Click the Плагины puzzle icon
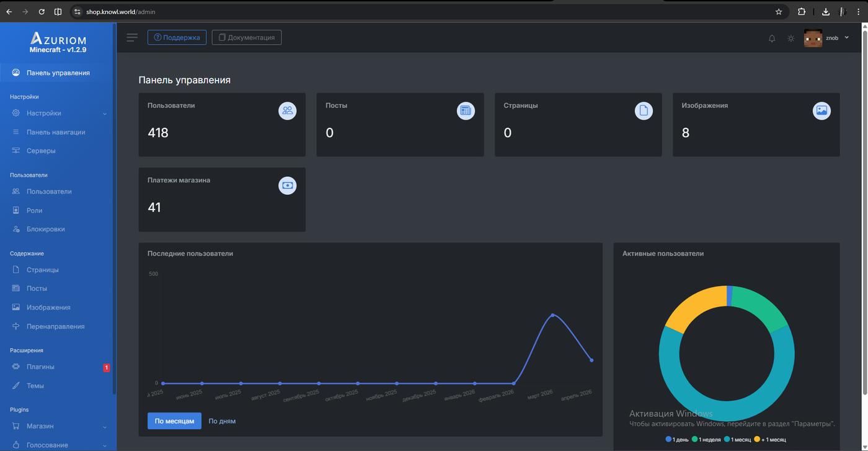 (x=16, y=367)
